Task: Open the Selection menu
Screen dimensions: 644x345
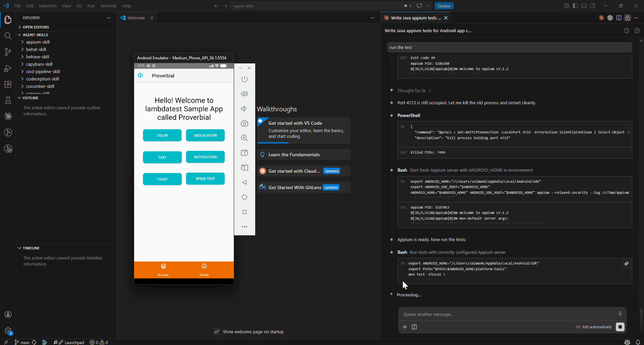Action: pyautogui.click(x=48, y=6)
